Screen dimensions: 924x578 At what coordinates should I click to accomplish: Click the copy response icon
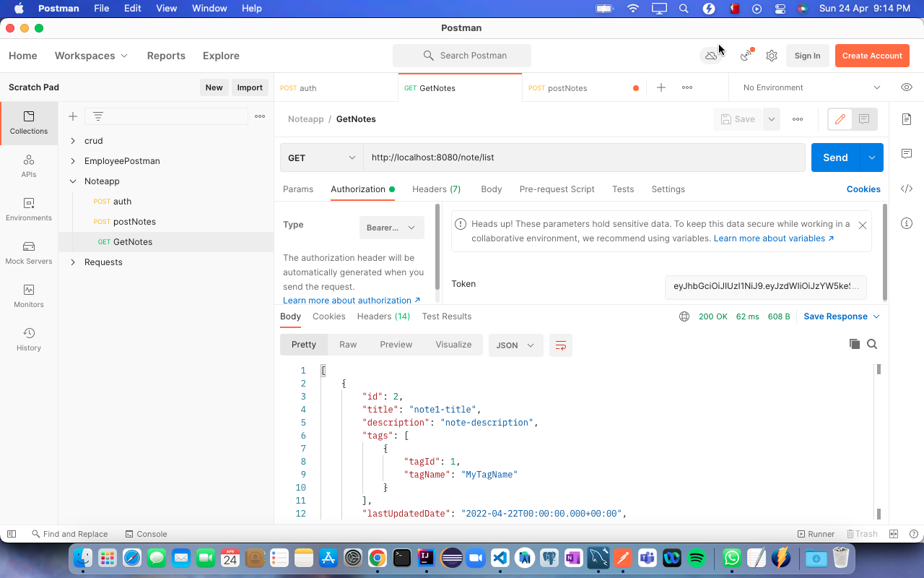pos(855,344)
